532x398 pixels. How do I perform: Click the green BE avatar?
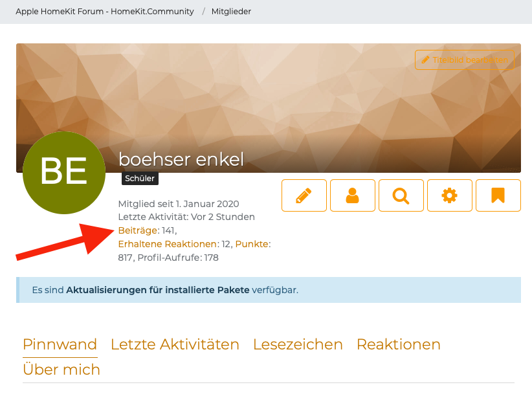click(x=64, y=173)
